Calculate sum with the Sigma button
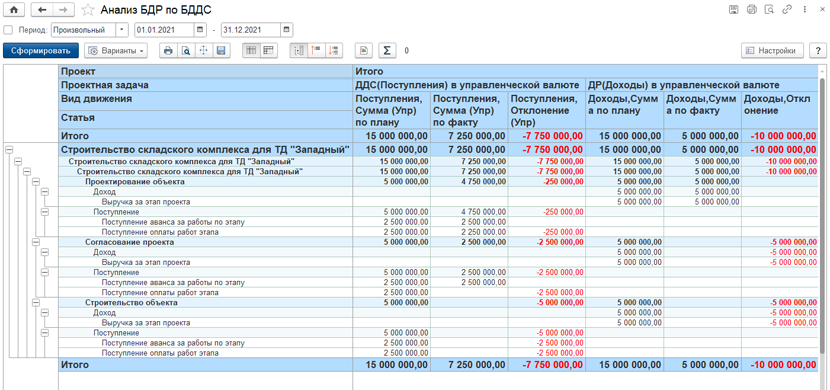Viewport: 830px width, 390px height. point(387,50)
